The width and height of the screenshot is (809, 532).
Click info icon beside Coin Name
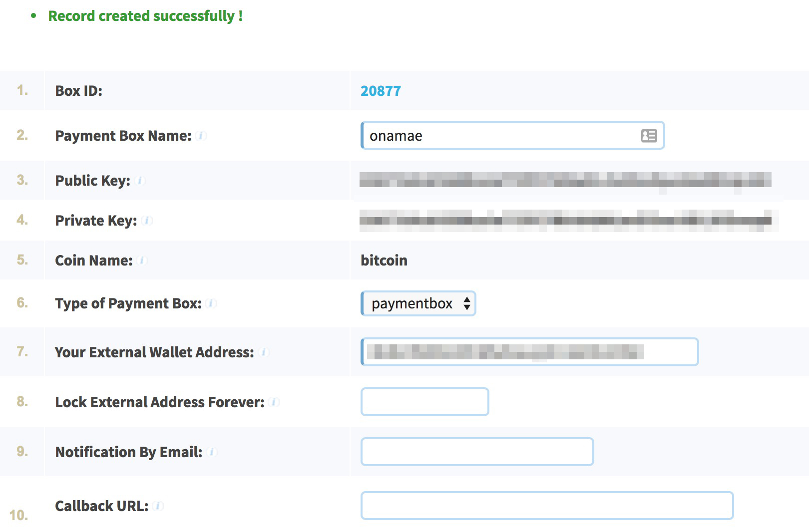[142, 261]
